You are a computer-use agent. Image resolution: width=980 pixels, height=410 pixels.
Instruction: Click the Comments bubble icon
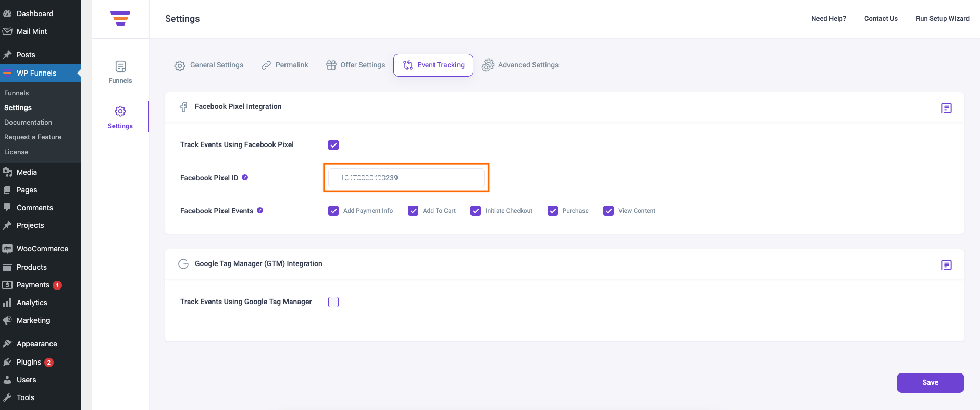tap(7, 208)
